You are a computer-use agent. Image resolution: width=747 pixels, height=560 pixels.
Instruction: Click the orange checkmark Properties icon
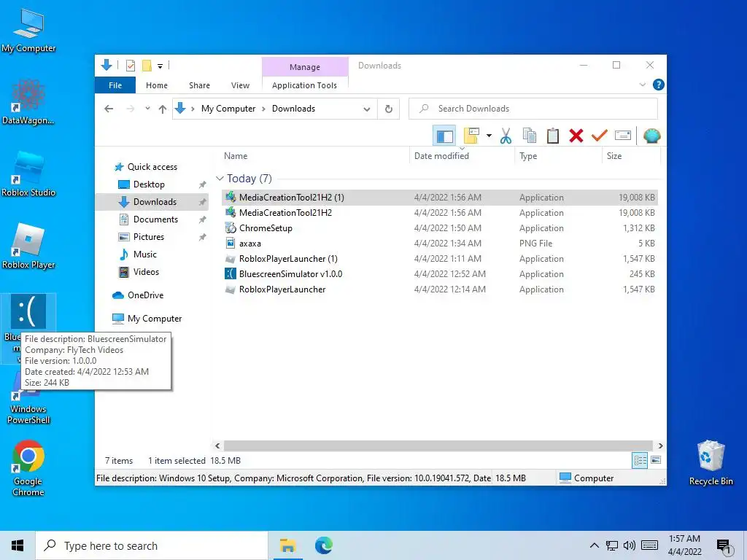[600, 136]
